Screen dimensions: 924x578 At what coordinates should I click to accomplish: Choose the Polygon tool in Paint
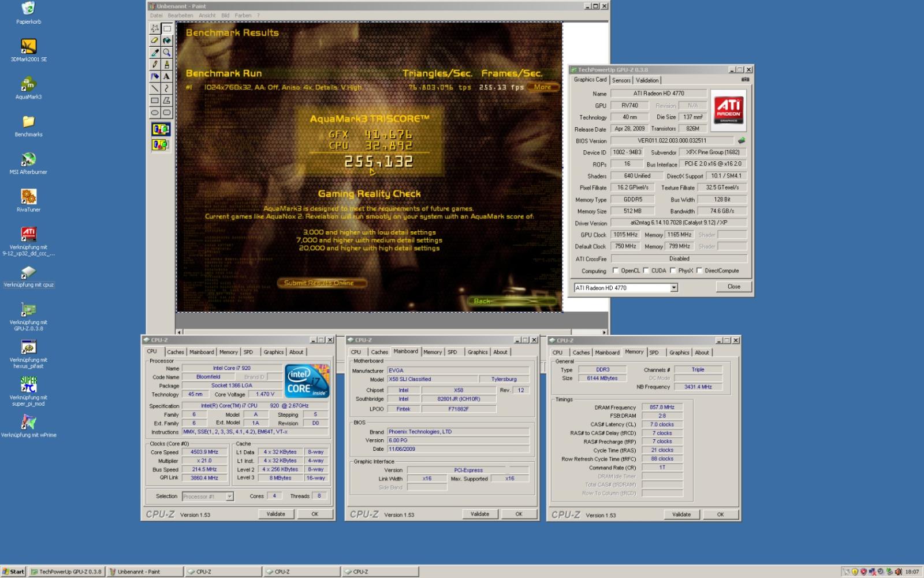pyautogui.click(x=167, y=101)
